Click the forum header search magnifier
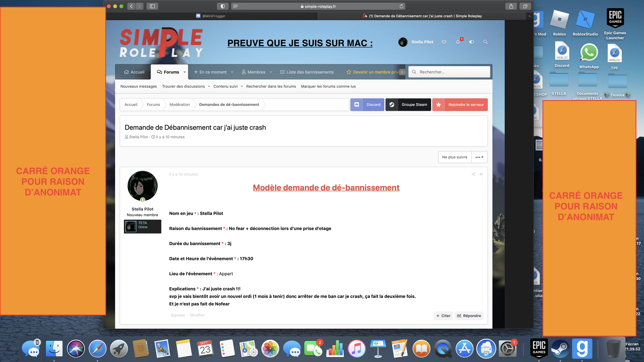The height and width of the screenshot is (362, 644). pos(485,42)
